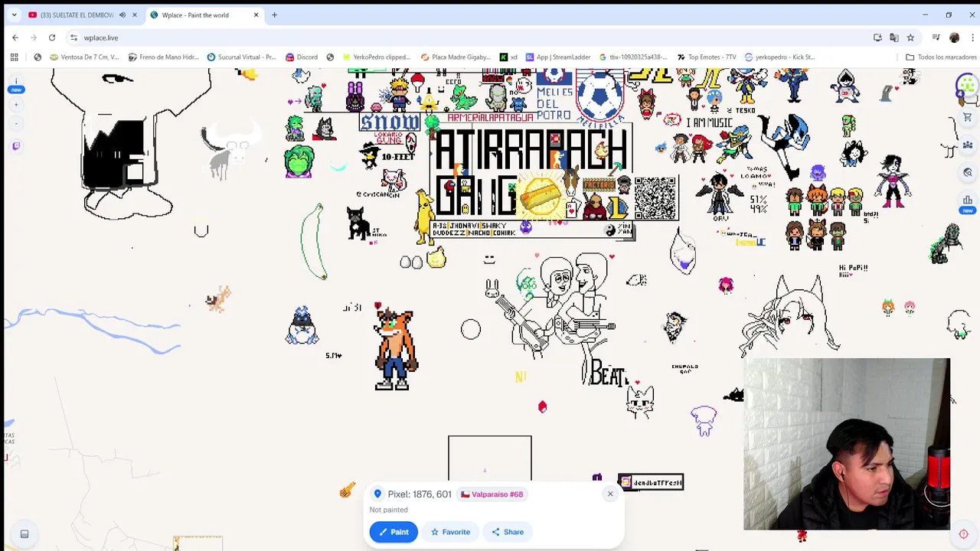Open the Top Emotes - 7TV bookmark
The width and height of the screenshot is (980, 551).
[x=706, y=57]
